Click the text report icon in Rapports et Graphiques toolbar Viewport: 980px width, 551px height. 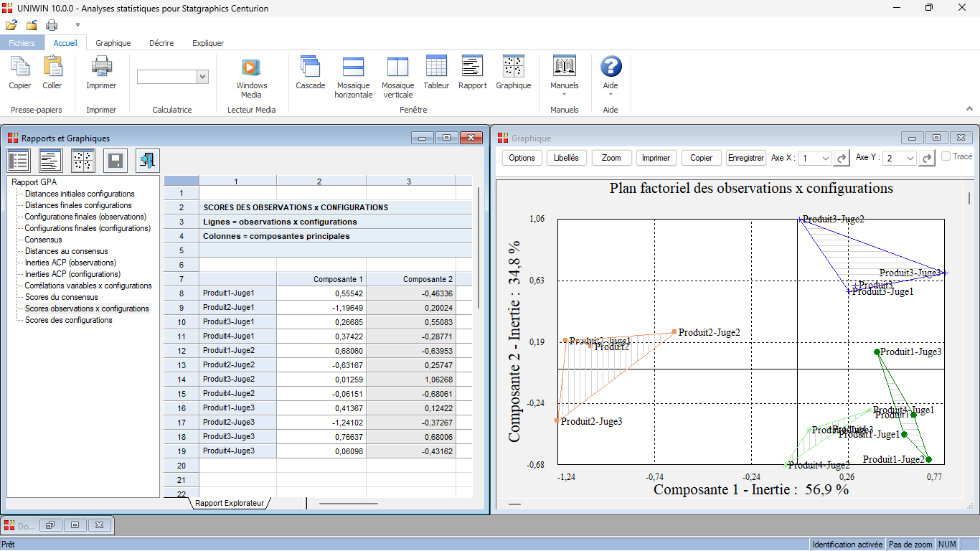pyautogui.click(x=51, y=161)
